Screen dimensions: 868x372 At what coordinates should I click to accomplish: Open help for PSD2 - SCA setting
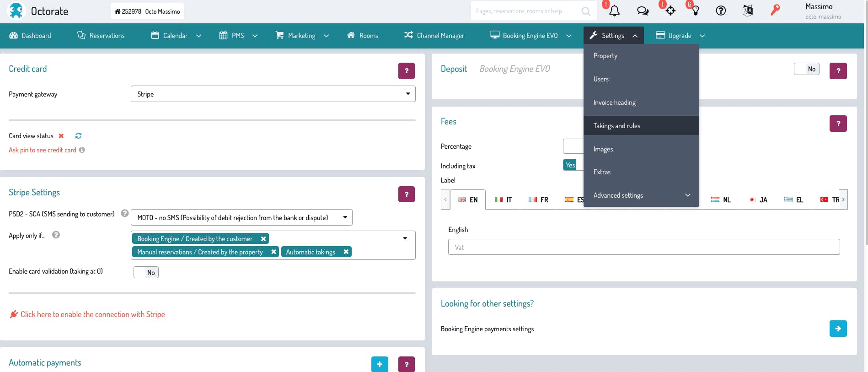[x=124, y=213]
